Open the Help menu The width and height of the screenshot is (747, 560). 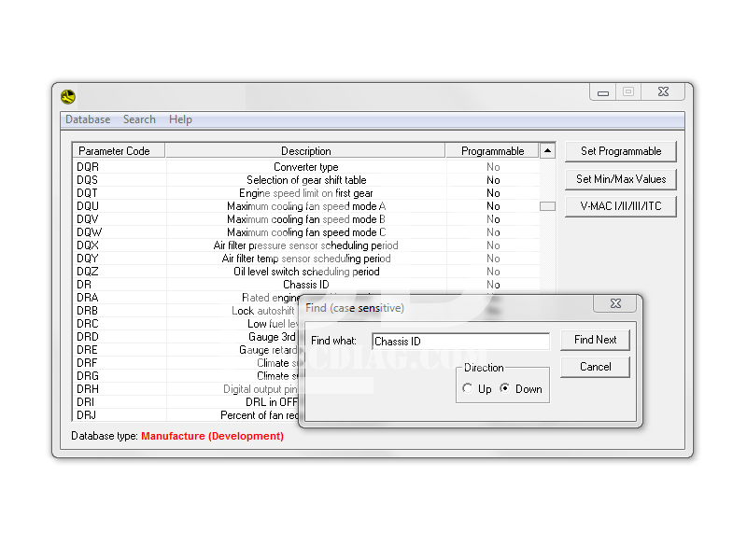180,119
